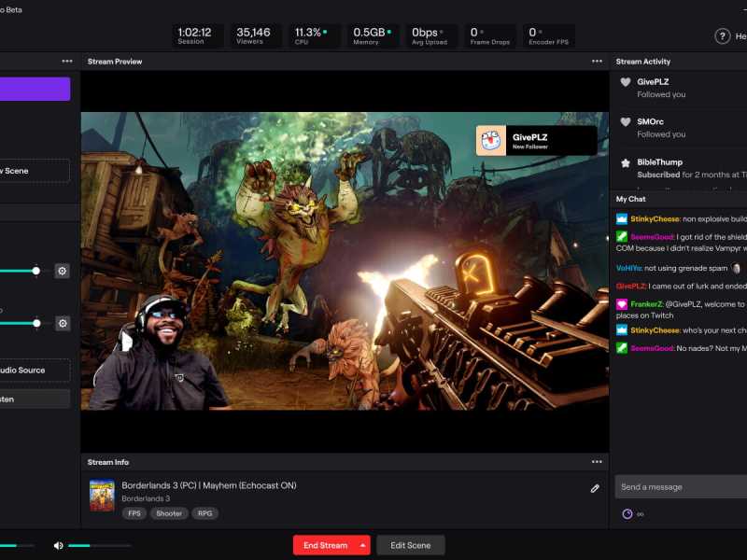Click the Edit Scene button
The image size is (747, 560).
(x=411, y=545)
